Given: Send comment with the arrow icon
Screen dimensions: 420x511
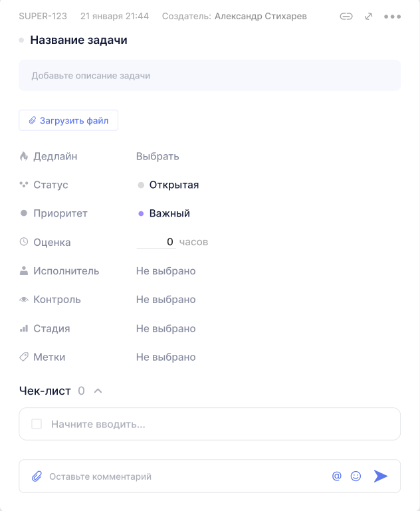Looking at the screenshot, I should pos(380,476).
